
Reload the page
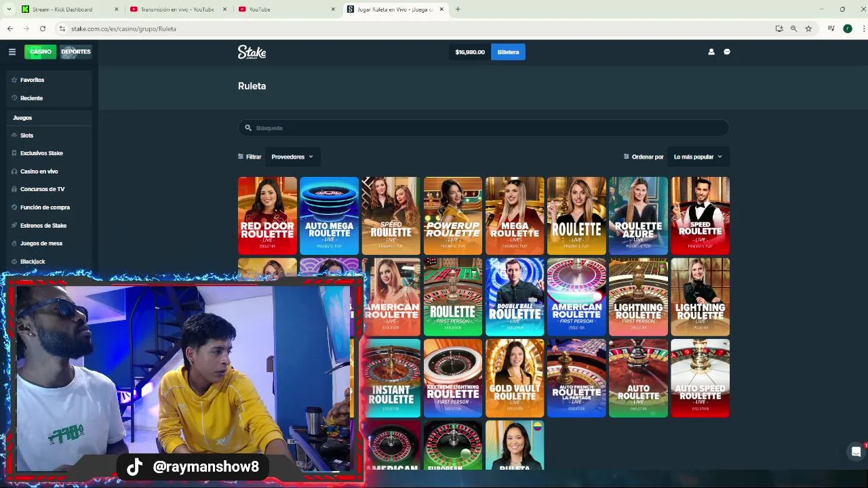pyautogui.click(x=43, y=28)
